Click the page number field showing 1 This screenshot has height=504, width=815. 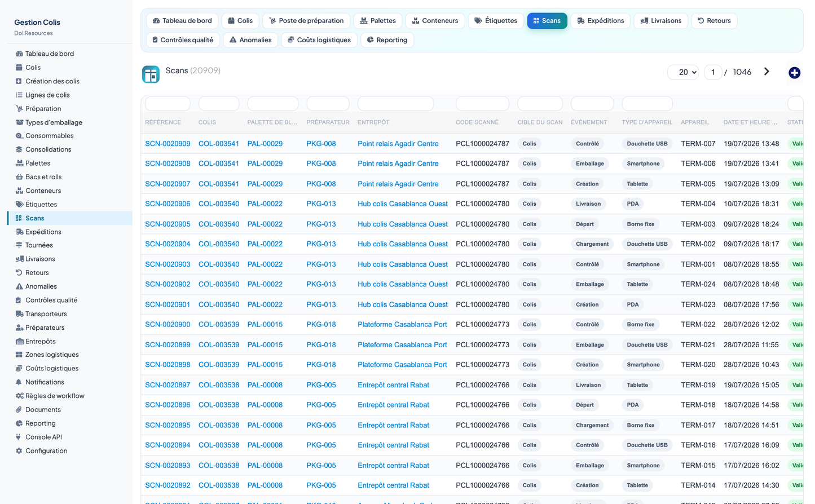click(713, 72)
